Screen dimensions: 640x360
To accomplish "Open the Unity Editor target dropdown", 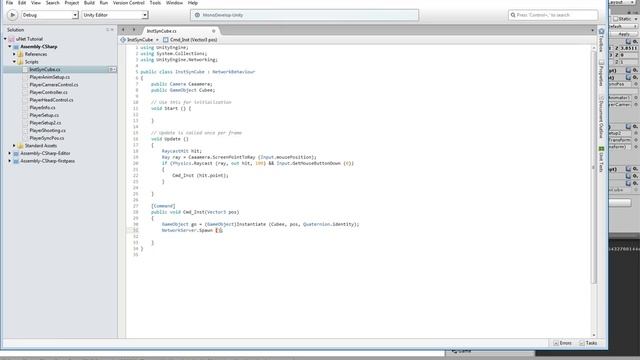I will pyautogui.click(x=114, y=15).
